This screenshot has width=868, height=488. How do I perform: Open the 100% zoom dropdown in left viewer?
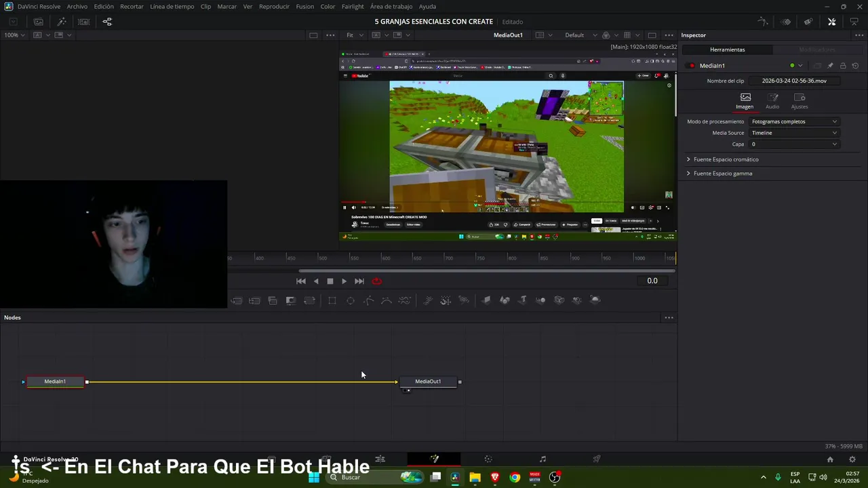click(14, 35)
